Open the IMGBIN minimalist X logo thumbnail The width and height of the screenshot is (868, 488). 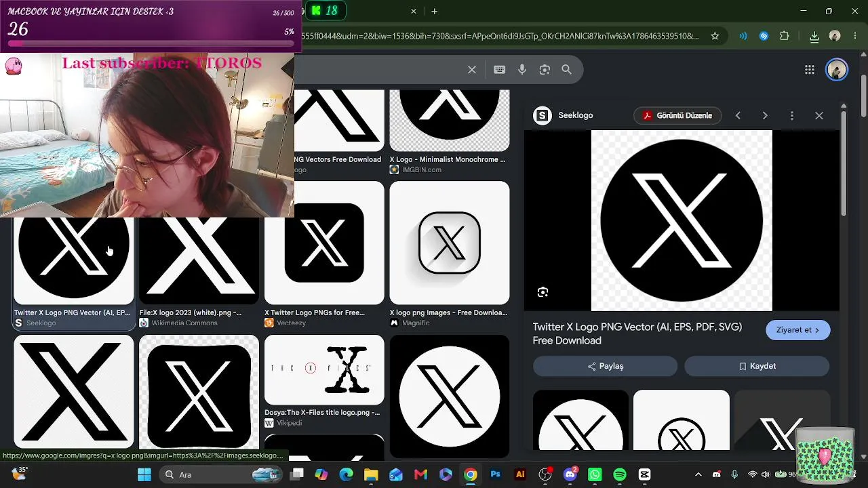click(450, 121)
